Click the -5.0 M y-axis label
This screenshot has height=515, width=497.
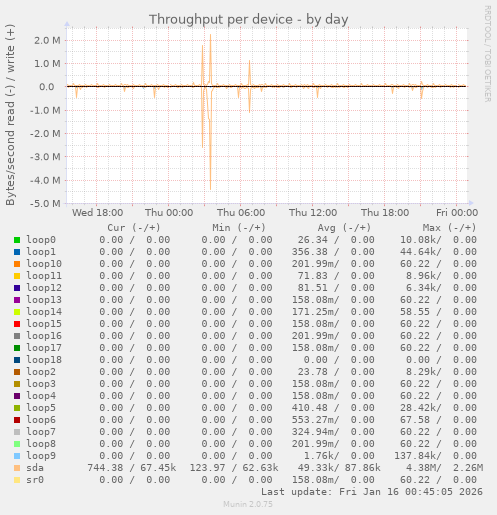[x=45, y=203]
